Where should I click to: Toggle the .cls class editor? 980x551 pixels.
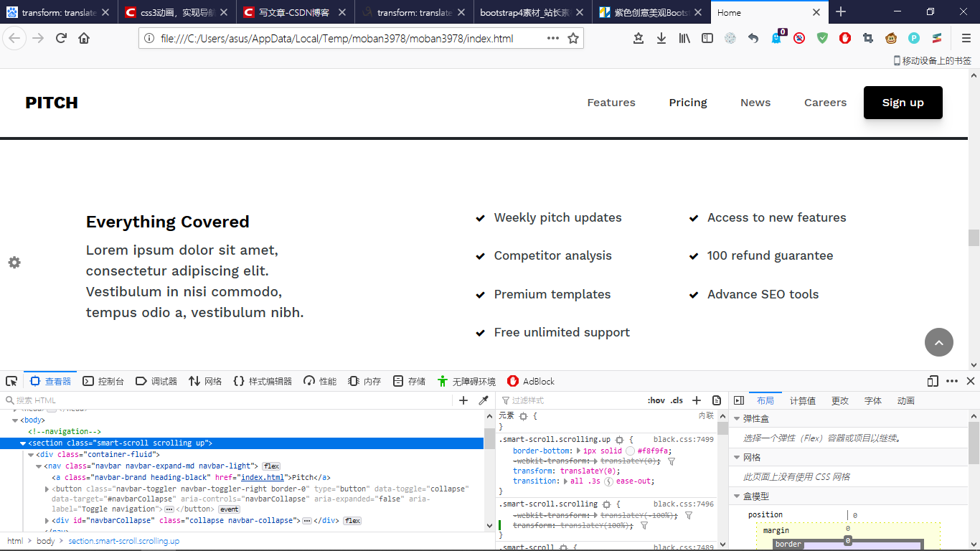[x=677, y=400]
